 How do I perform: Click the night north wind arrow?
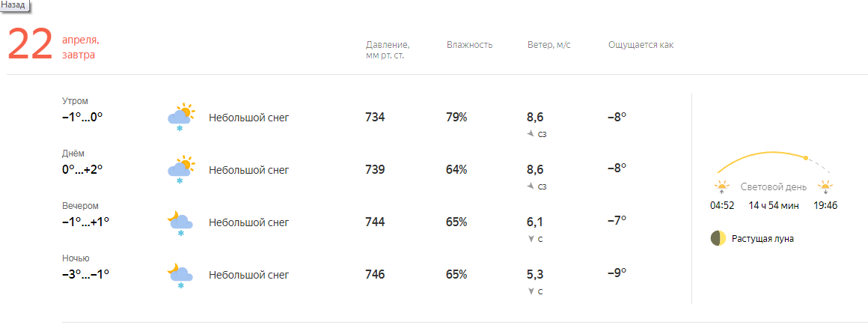(531, 291)
